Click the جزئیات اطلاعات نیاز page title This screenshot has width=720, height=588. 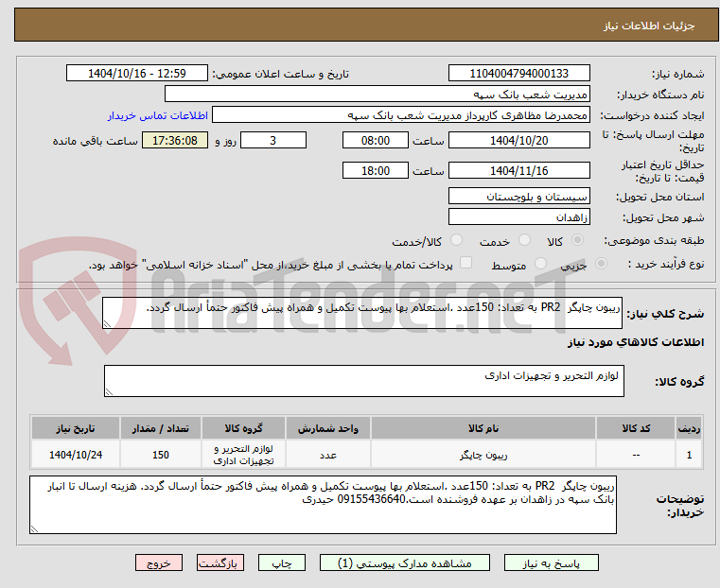coord(648,26)
